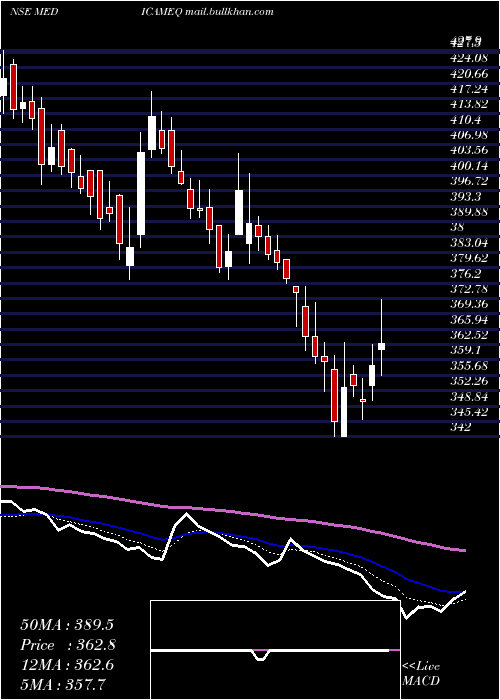Click the 420.66 price axis label
The height and width of the screenshot is (700, 500).
pyautogui.click(x=469, y=74)
